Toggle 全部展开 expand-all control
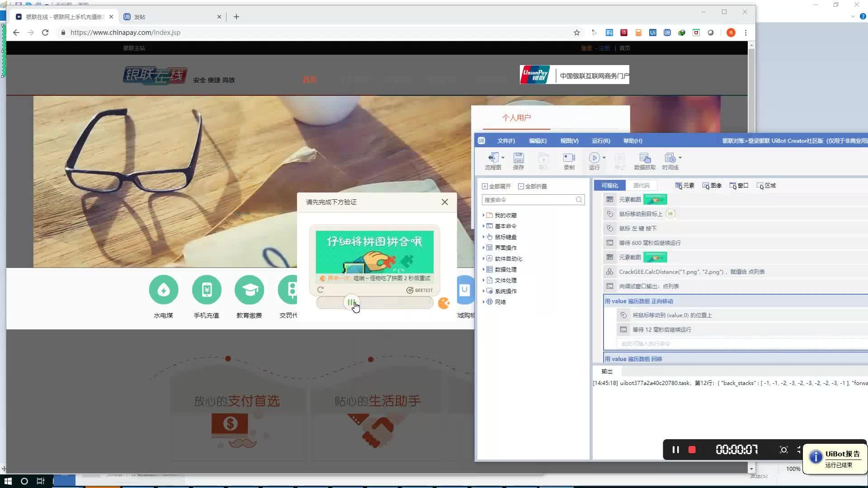Screen dimensions: 868x488 (496, 186)
